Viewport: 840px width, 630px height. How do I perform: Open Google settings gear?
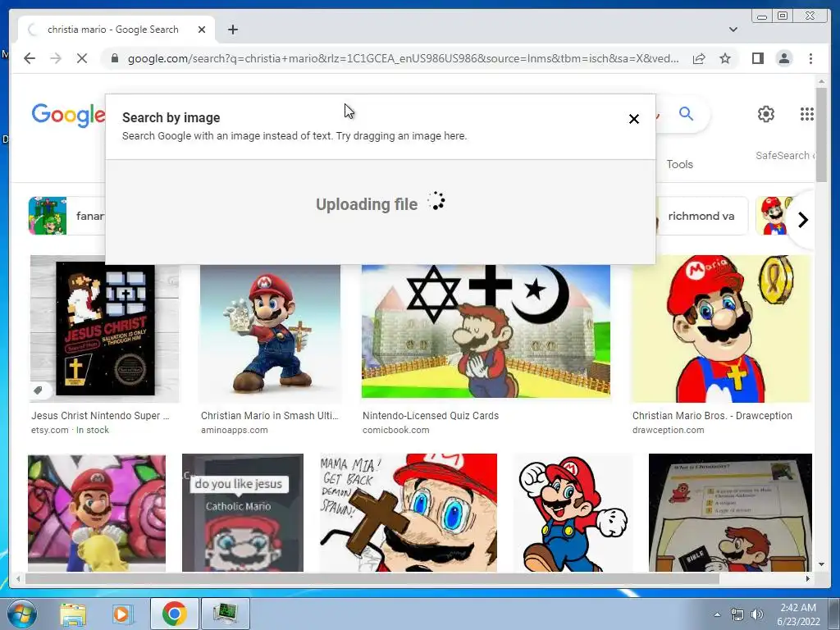click(x=766, y=113)
